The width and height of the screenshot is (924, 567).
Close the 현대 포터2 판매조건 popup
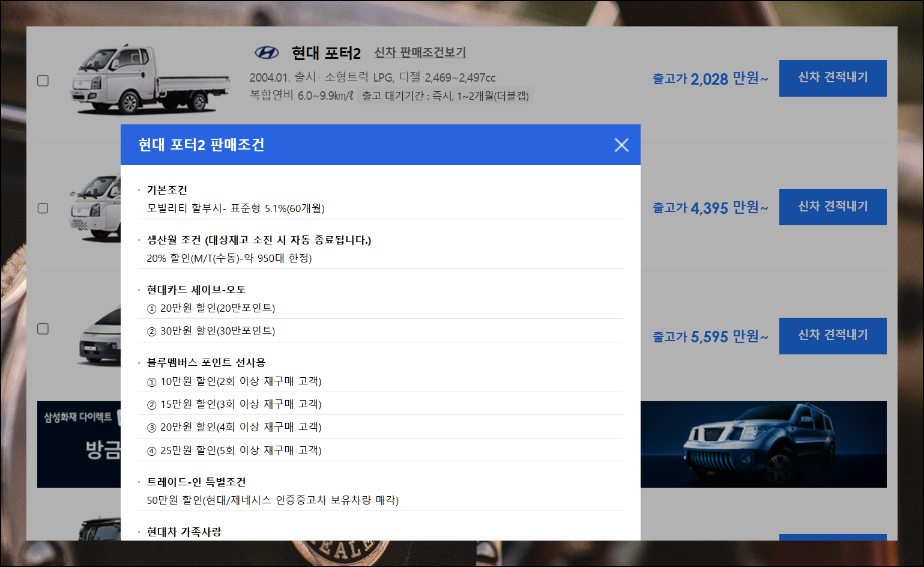click(621, 145)
